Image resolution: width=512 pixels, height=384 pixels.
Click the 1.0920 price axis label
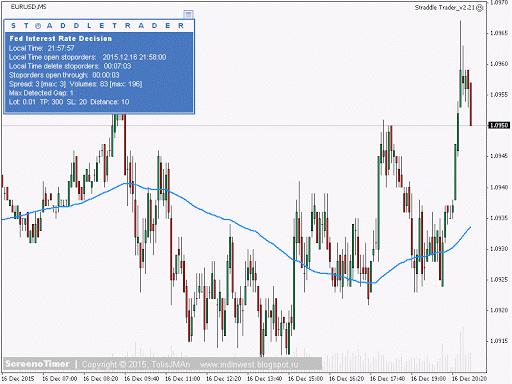coord(499,310)
